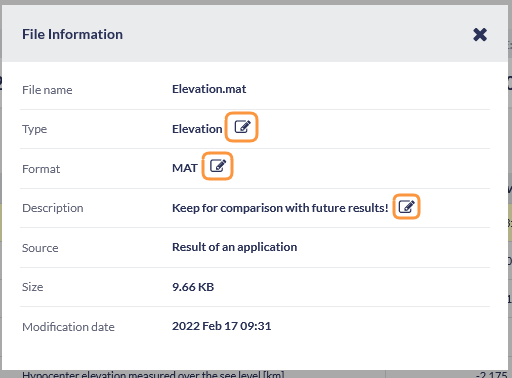Click the Description field label

[x=53, y=208]
